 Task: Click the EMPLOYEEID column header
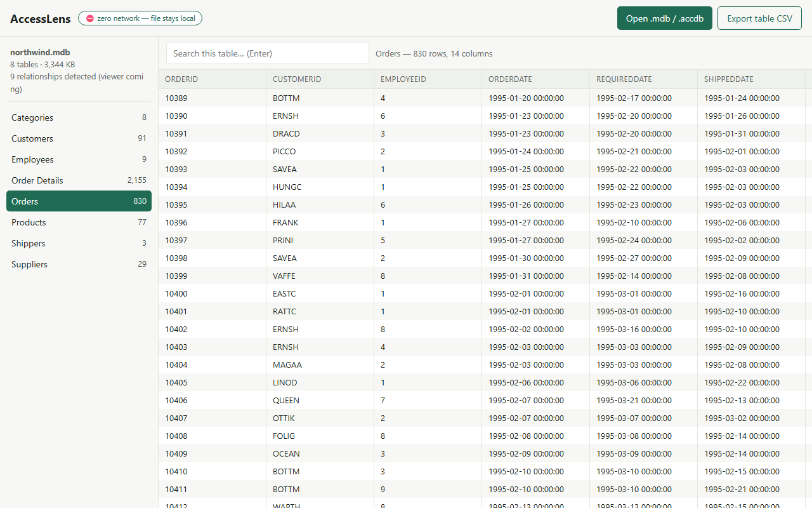[428, 79]
